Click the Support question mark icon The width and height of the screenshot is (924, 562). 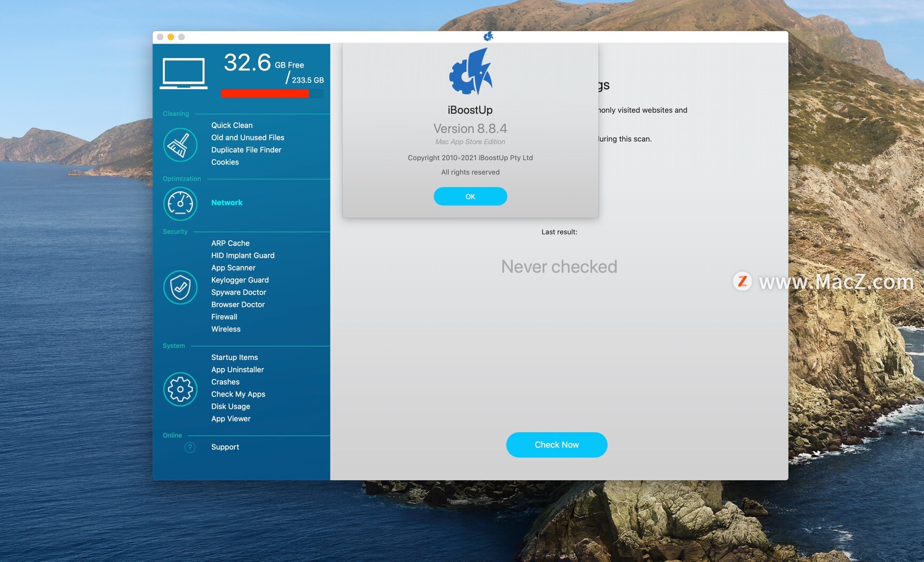[x=190, y=447]
